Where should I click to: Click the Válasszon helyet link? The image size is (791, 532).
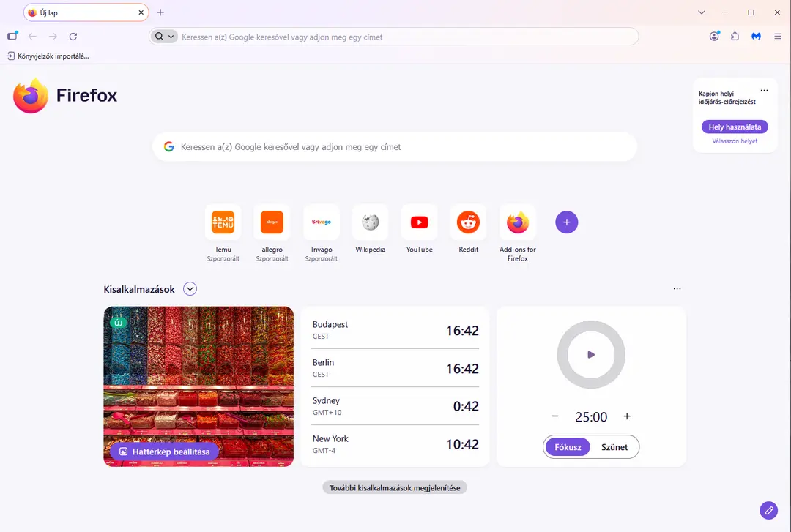click(735, 141)
